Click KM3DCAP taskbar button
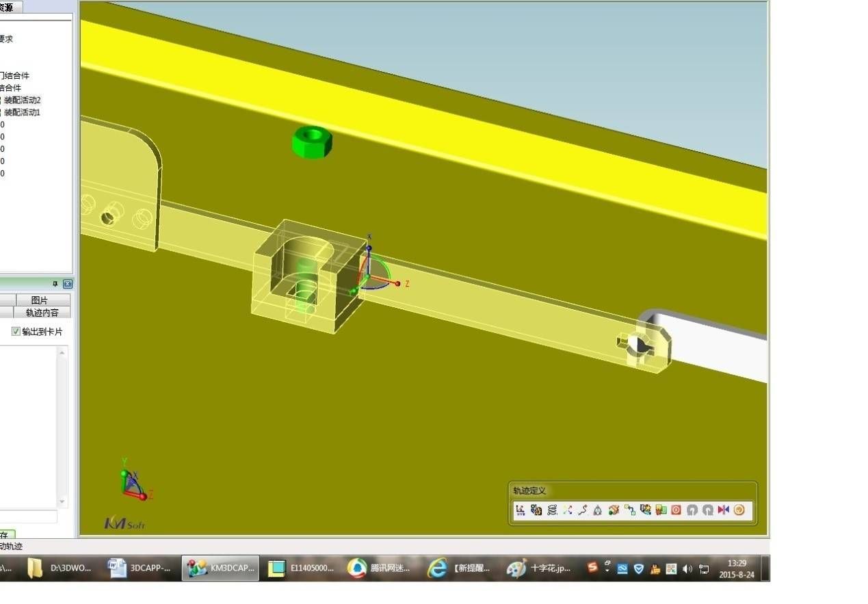This screenshot has height=604, width=868. pyautogui.click(x=221, y=568)
